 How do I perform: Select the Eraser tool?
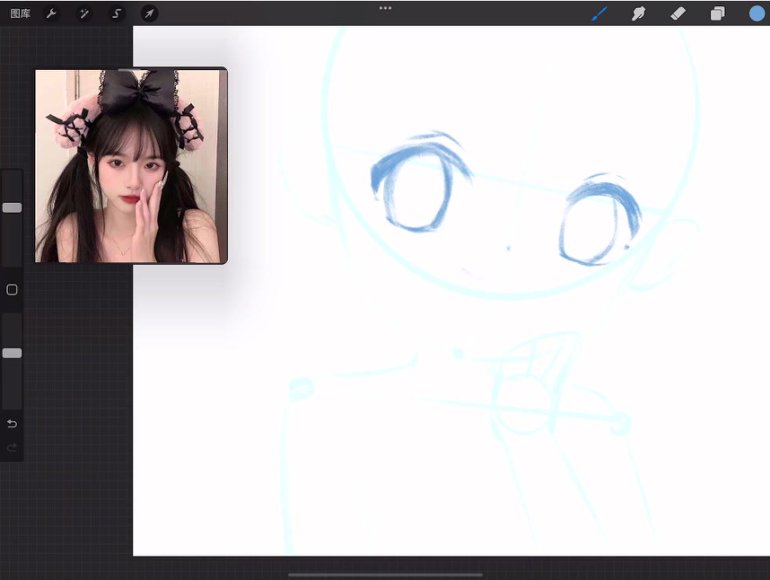(677, 14)
